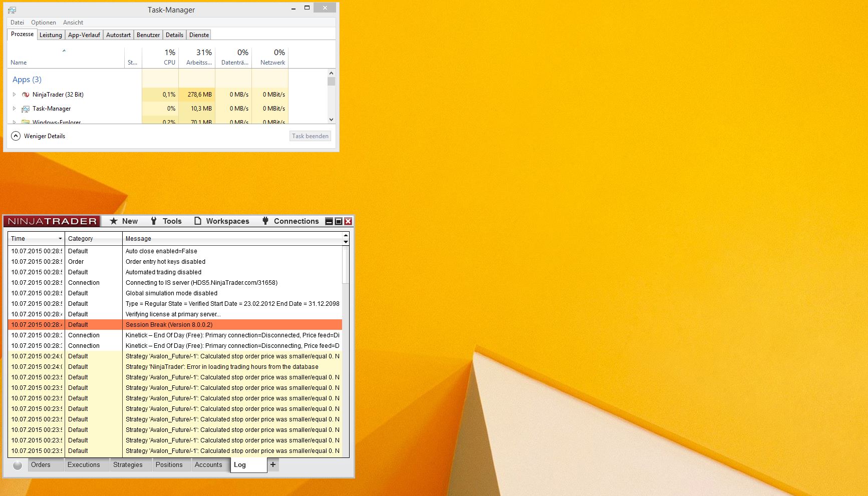
Task: Sort processes by the Name column header
Action: coord(66,58)
